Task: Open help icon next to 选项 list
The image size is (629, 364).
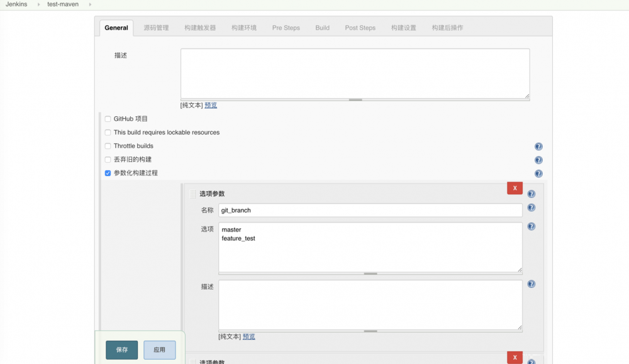Action: point(531,226)
